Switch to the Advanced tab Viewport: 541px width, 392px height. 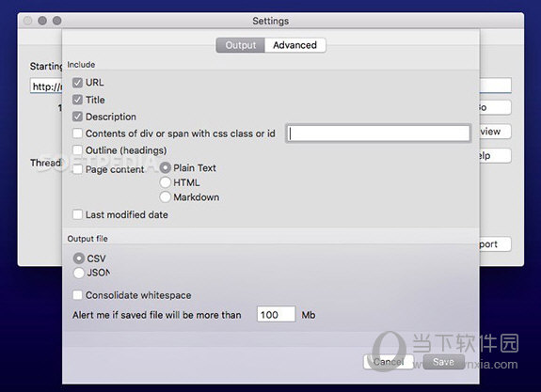point(295,45)
